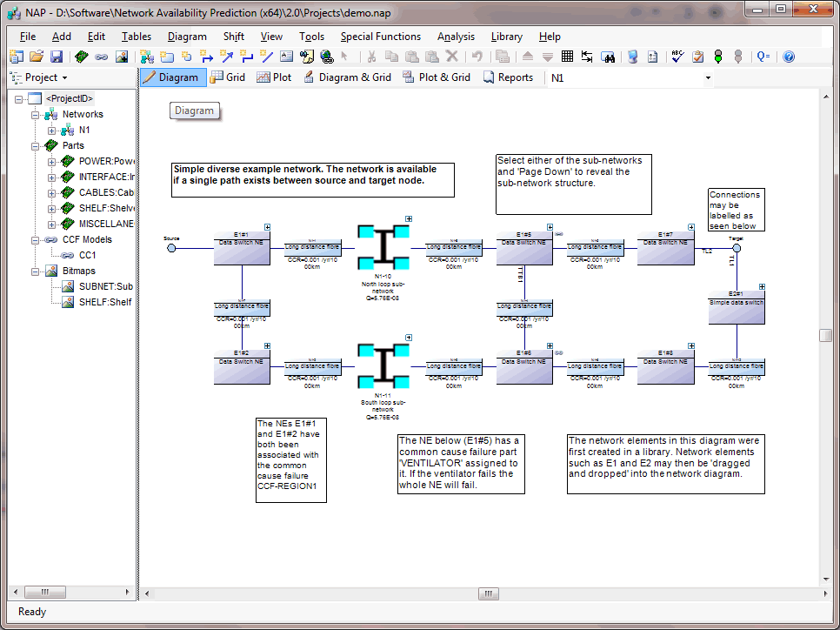Click the green circuit board parts icon
This screenshot has width=840, height=630.
(x=82, y=57)
